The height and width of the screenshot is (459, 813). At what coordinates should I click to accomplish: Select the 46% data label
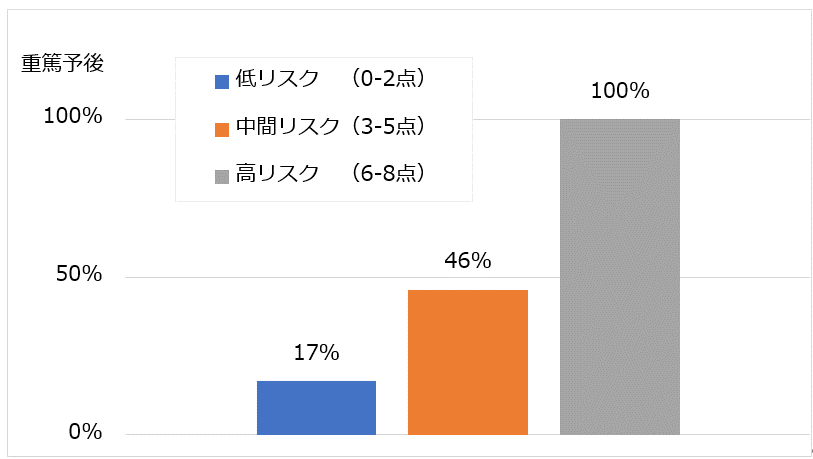(468, 262)
